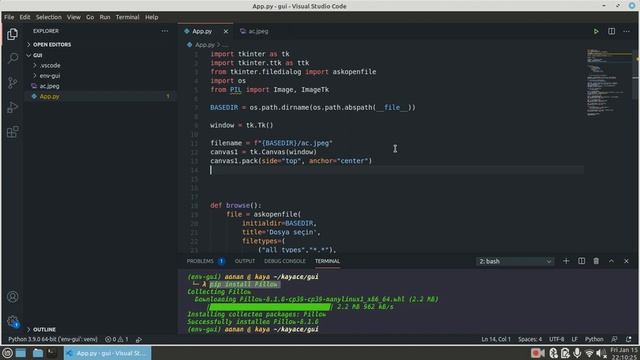Click the network wifi tray icon
This screenshot has height=360, width=640.
[x=589, y=353]
